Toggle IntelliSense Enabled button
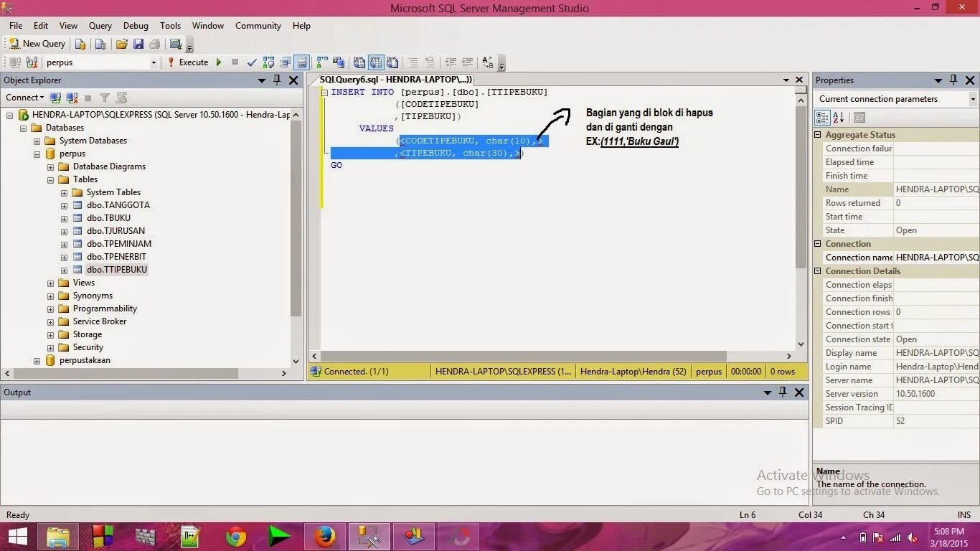Screen dimensions: 980x551 [x=302, y=62]
